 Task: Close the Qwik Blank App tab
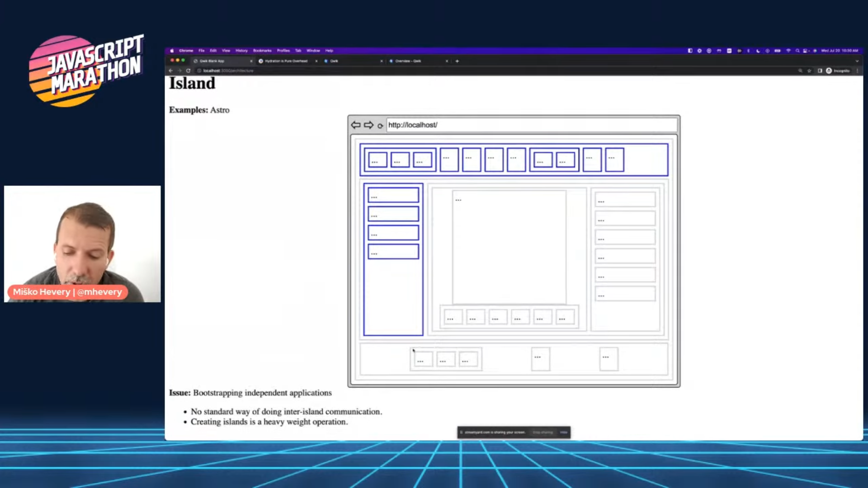tap(251, 61)
